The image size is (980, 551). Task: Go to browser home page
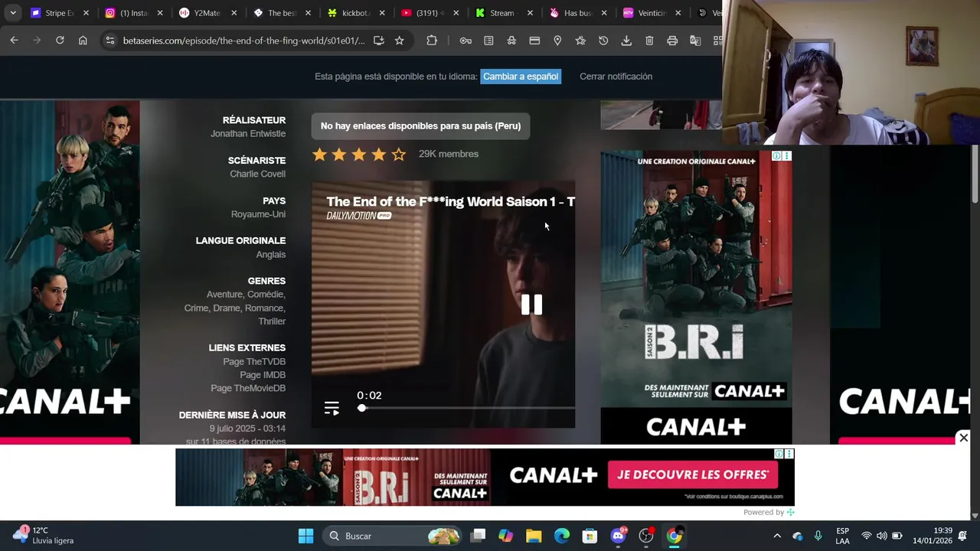83,41
